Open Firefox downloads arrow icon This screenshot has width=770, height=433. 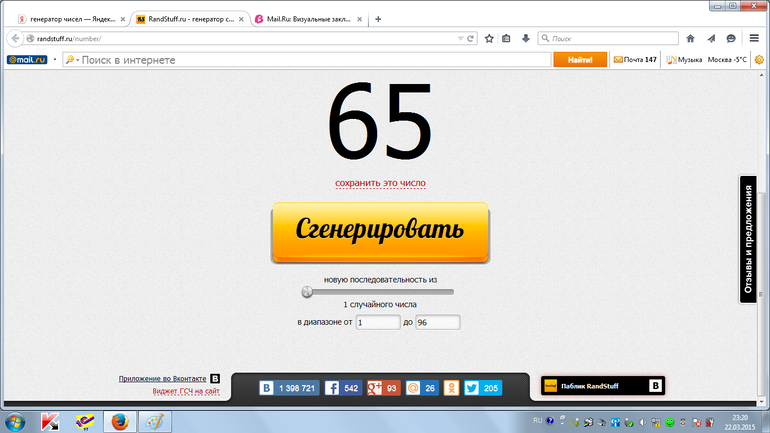pyautogui.click(x=525, y=38)
